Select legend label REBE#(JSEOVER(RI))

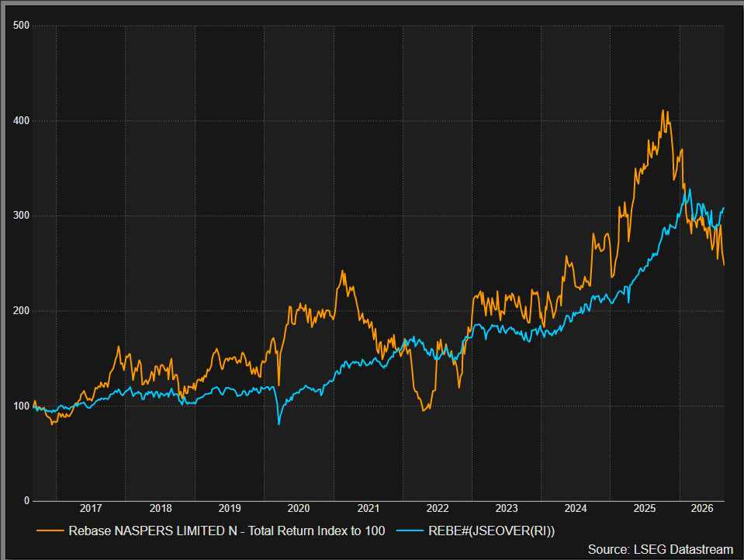click(492, 531)
